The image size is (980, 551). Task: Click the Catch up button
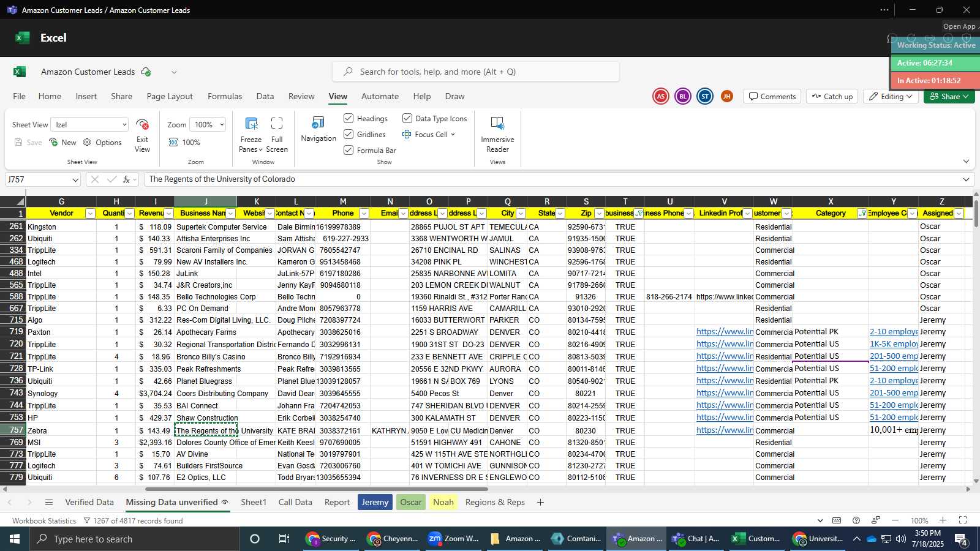(832, 96)
